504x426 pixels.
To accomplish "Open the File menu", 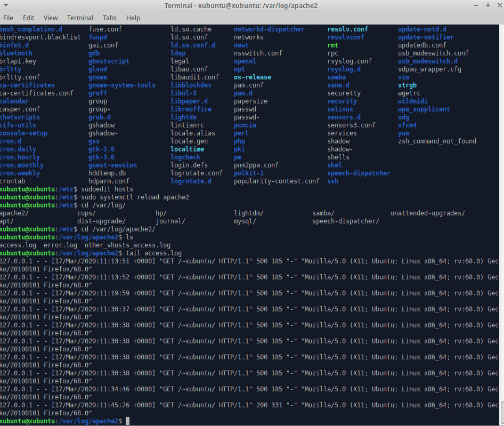I will click(x=9, y=18).
